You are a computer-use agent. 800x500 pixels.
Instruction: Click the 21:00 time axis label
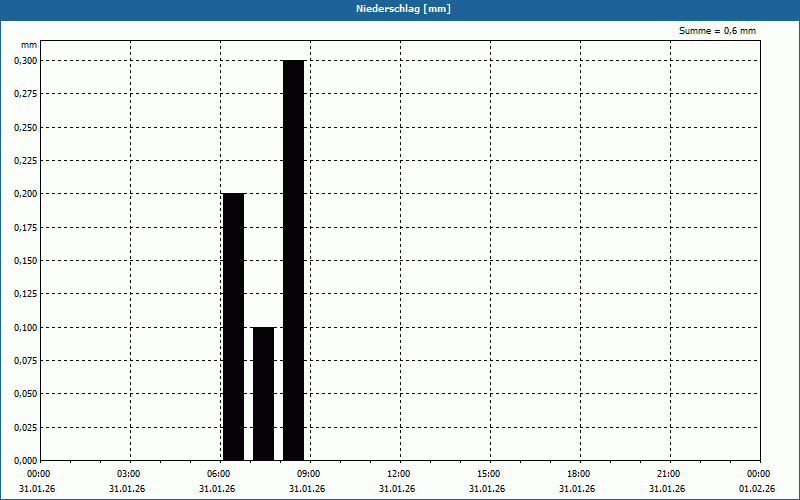click(x=668, y=474)
